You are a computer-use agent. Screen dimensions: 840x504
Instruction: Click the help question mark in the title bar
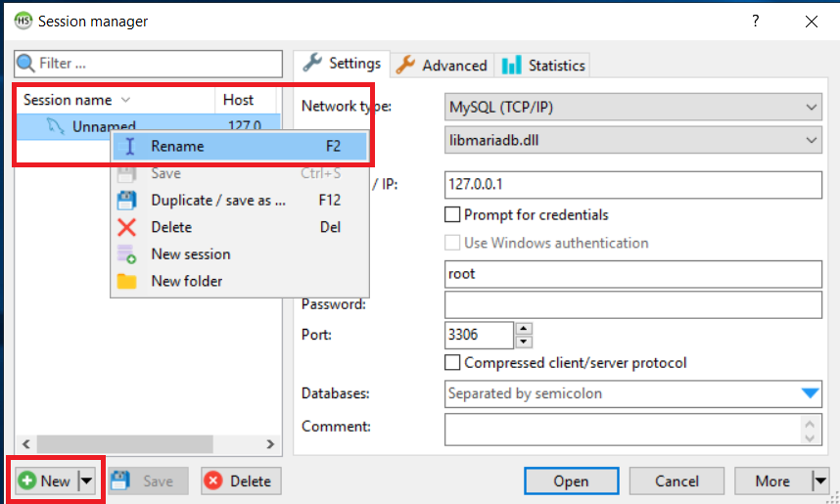coord(756,21)
